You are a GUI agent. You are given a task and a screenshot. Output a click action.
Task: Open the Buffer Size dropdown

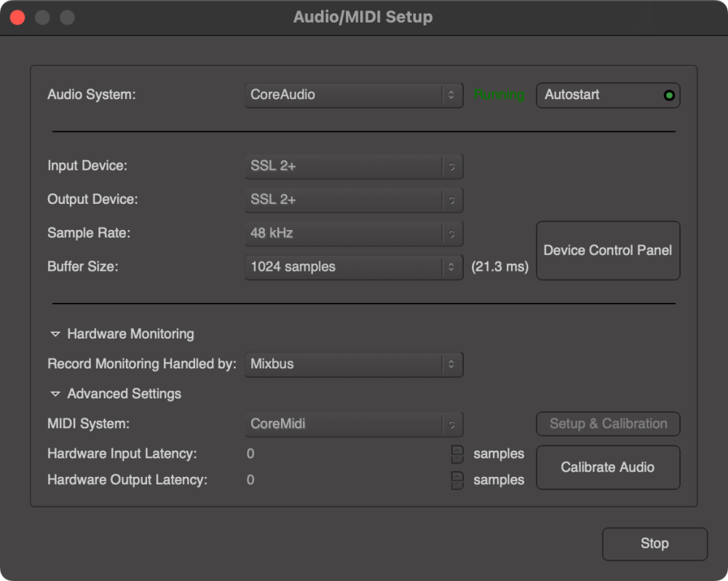[354, 267]
